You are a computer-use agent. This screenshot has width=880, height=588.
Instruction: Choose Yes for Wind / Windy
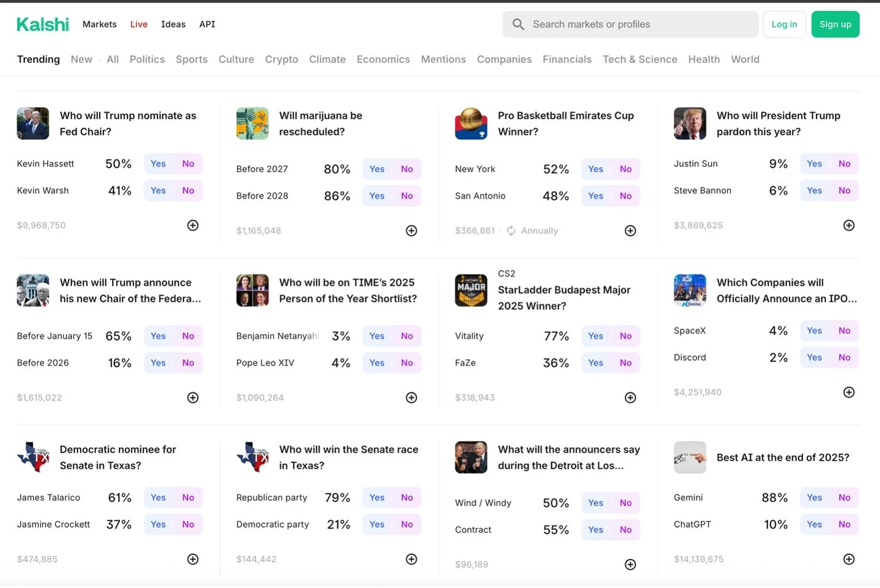(x=596, y=503)
